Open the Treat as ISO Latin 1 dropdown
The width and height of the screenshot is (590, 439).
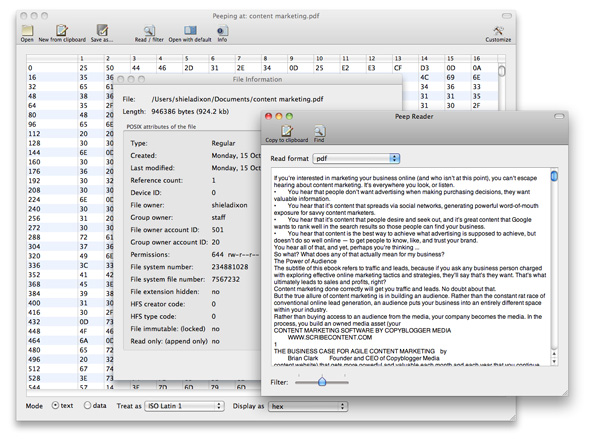click(184, 406)
